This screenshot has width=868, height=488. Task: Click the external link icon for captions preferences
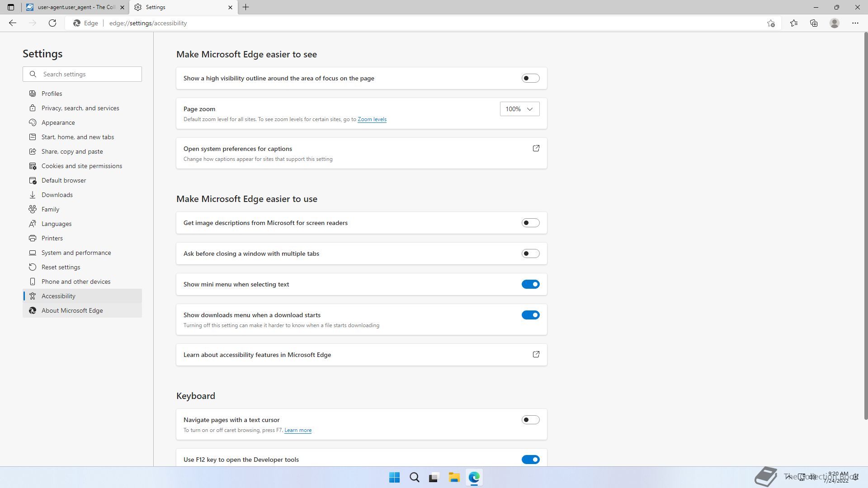click(x=536, y=149)
